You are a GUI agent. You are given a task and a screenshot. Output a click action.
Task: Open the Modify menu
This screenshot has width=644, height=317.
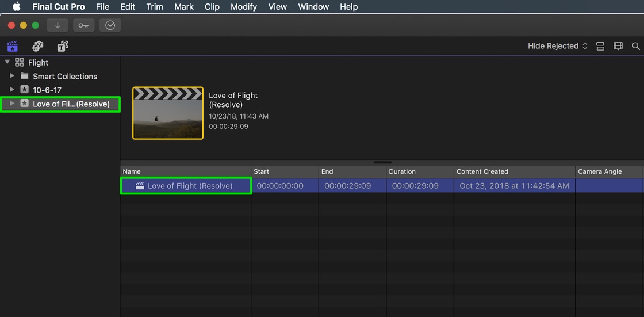click(x=244, y=6)
